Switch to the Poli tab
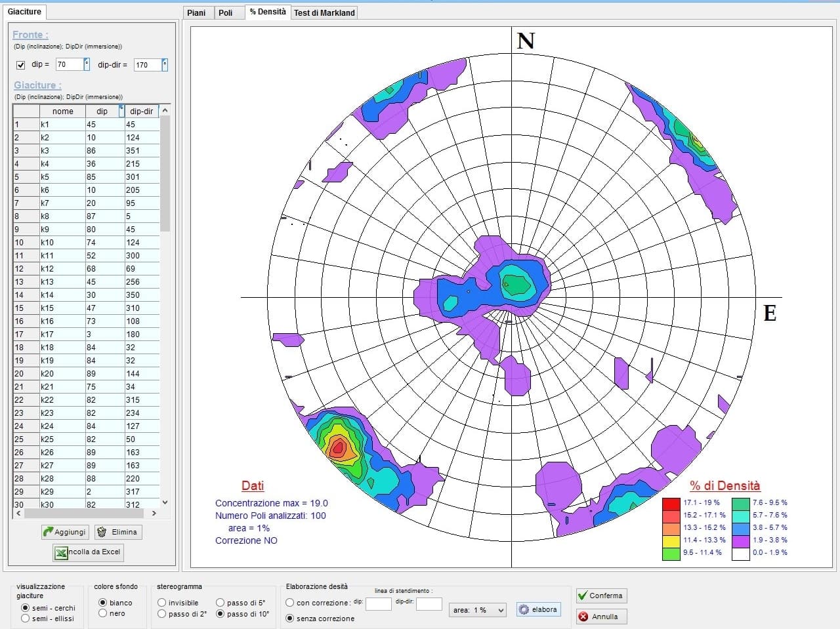840x629 pixels. point(226,12)
